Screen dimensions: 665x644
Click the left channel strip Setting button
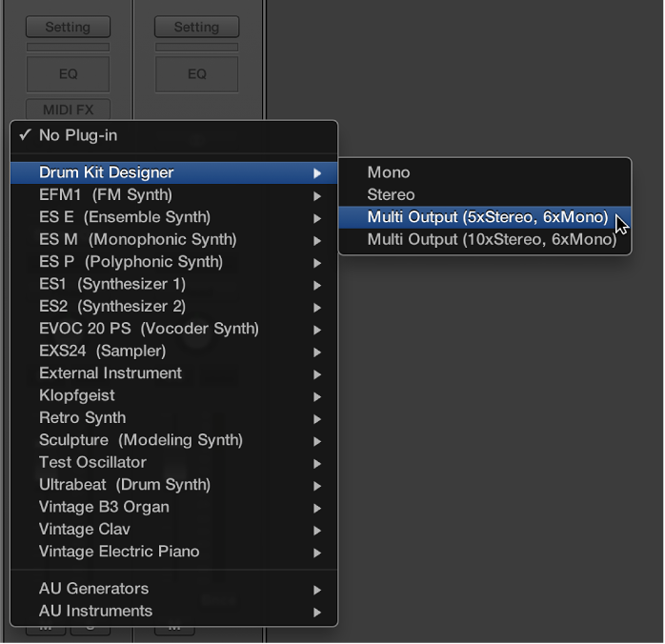(68, 27)
